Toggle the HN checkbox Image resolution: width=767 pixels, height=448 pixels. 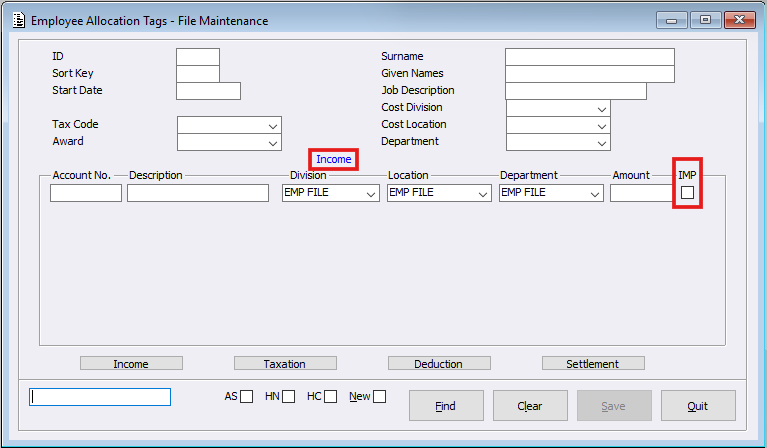pos(288,396)
